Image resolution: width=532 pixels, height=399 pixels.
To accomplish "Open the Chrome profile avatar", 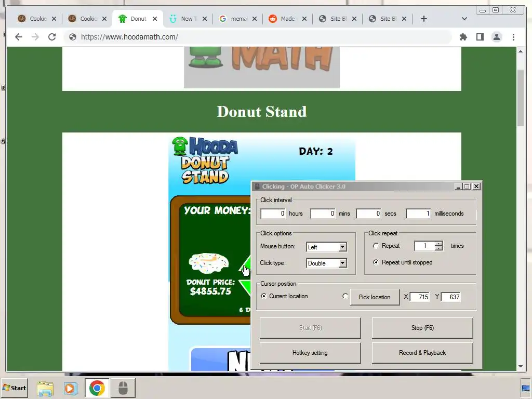I will point(496,37).
